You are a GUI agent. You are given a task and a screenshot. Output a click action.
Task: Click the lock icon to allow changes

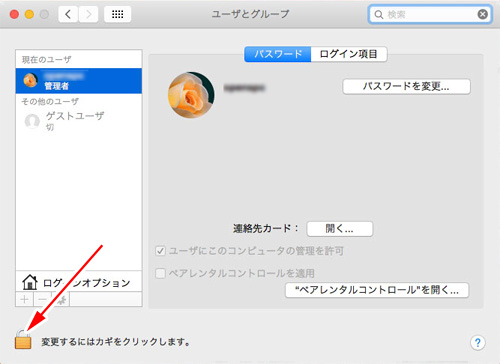(23, 339)
